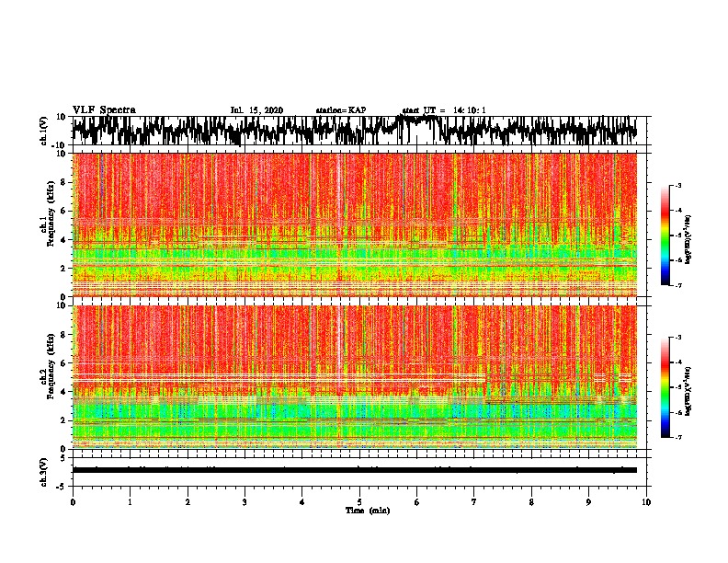Click the time axis tick label "5"
This screenshot has height=563, width=728.
(x=359, y=502)
